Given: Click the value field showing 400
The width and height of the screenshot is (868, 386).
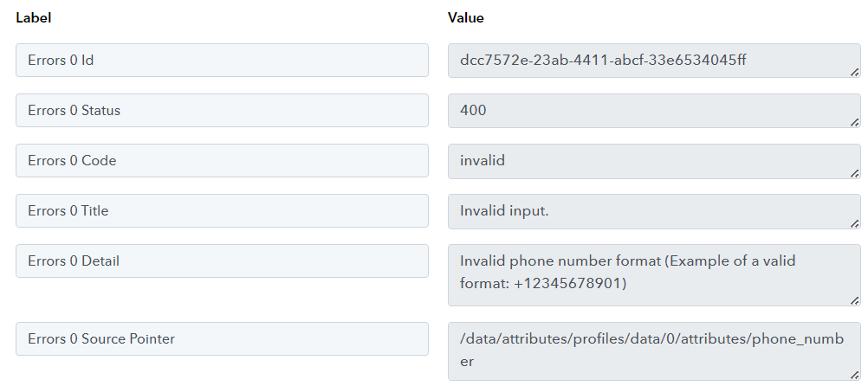Looking at the screenshot, I should point(654,111).
